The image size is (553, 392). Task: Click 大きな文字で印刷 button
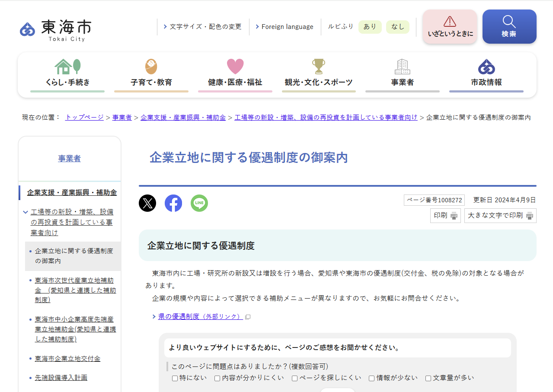(x=500, y=216)
